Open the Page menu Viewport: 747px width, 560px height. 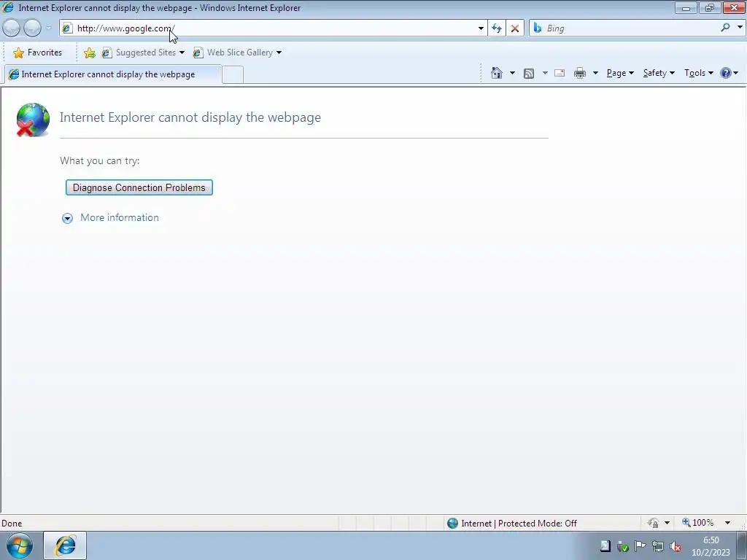tap(620, 73)
